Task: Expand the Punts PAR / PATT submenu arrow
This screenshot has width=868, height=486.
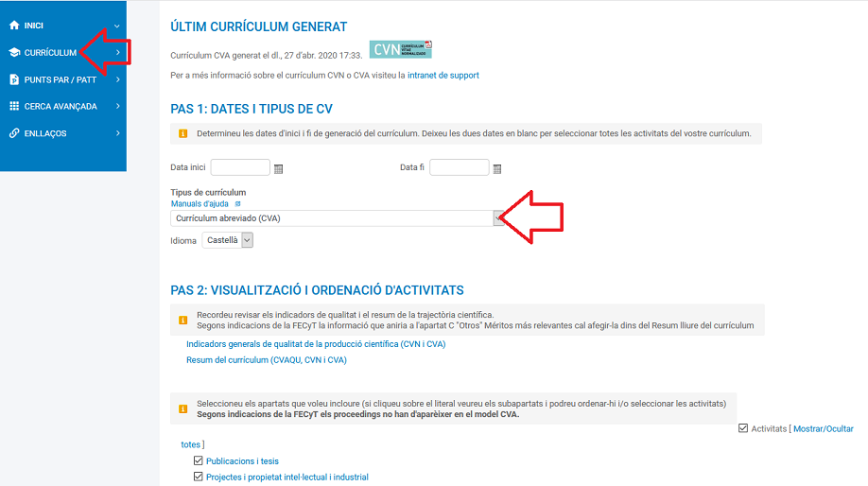Action: 118,79
